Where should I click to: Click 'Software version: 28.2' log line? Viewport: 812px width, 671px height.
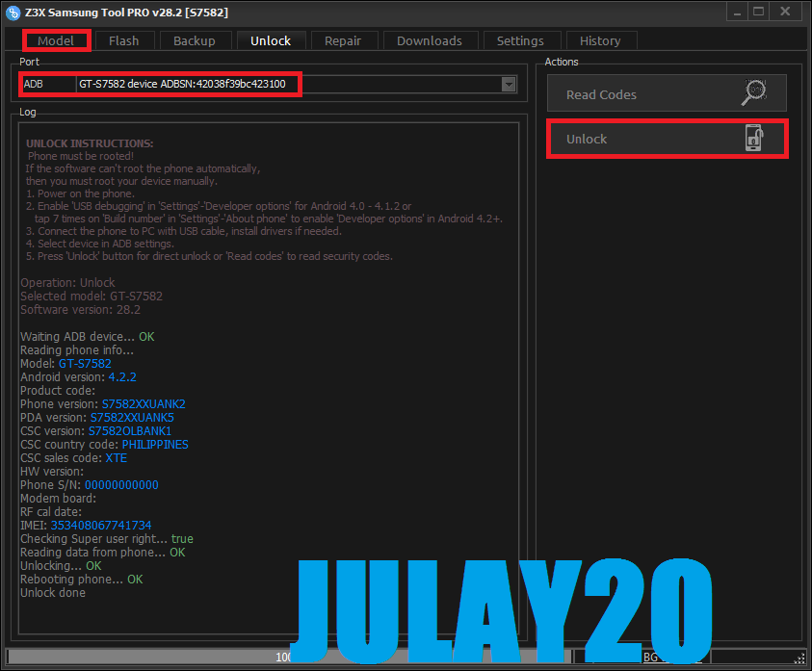coord(80,310)
